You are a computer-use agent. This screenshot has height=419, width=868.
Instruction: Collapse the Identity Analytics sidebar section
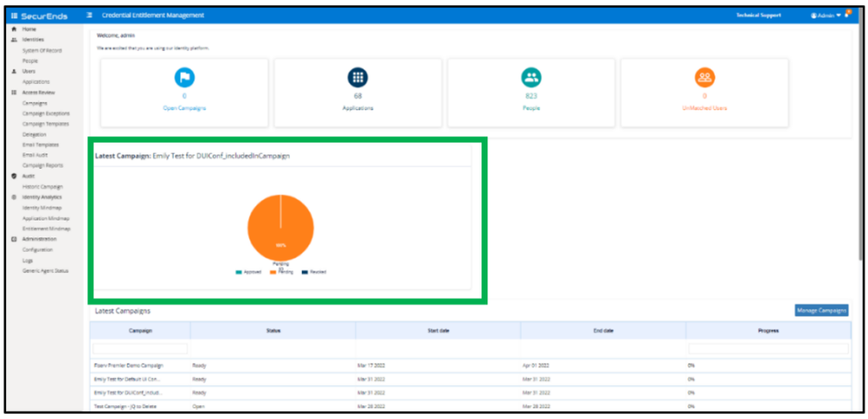[x=42, y=197]
